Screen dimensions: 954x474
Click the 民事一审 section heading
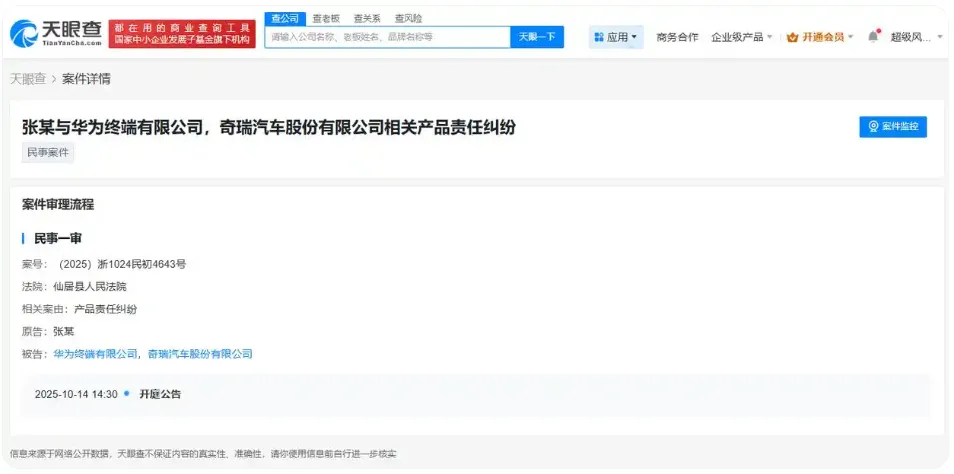pos(57,238)
